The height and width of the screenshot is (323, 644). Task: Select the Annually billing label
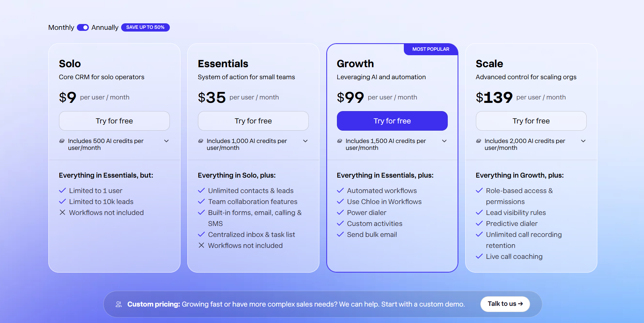click(x=105, y=27)
